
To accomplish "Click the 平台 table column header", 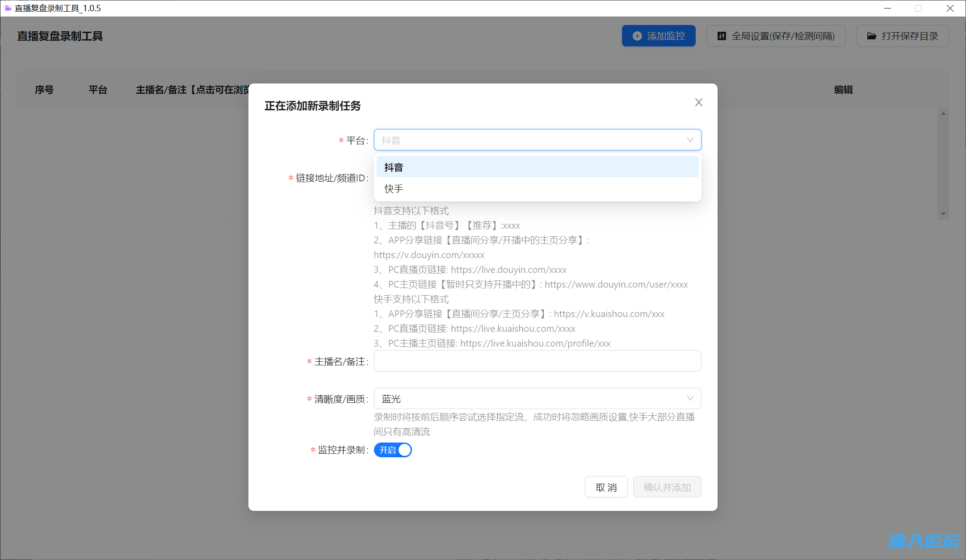I will [98, 90].
